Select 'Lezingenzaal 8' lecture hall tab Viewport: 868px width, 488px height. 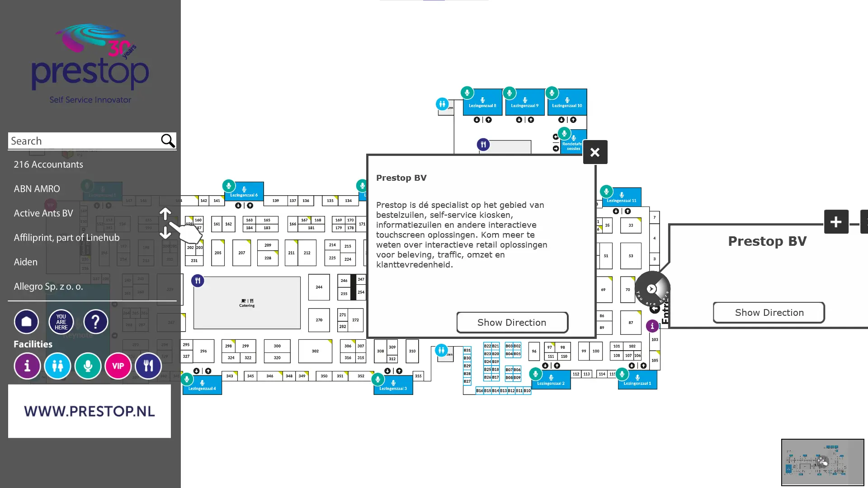pos(482,104)
